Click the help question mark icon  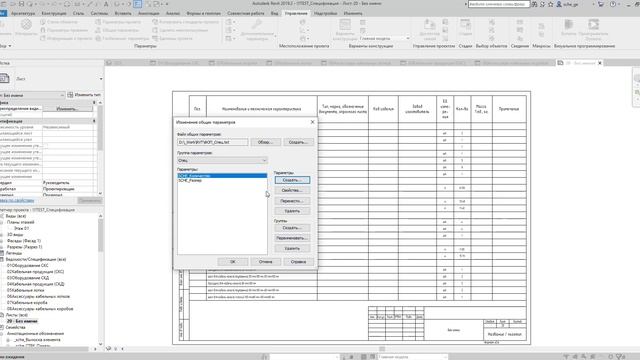pos(613,4)
